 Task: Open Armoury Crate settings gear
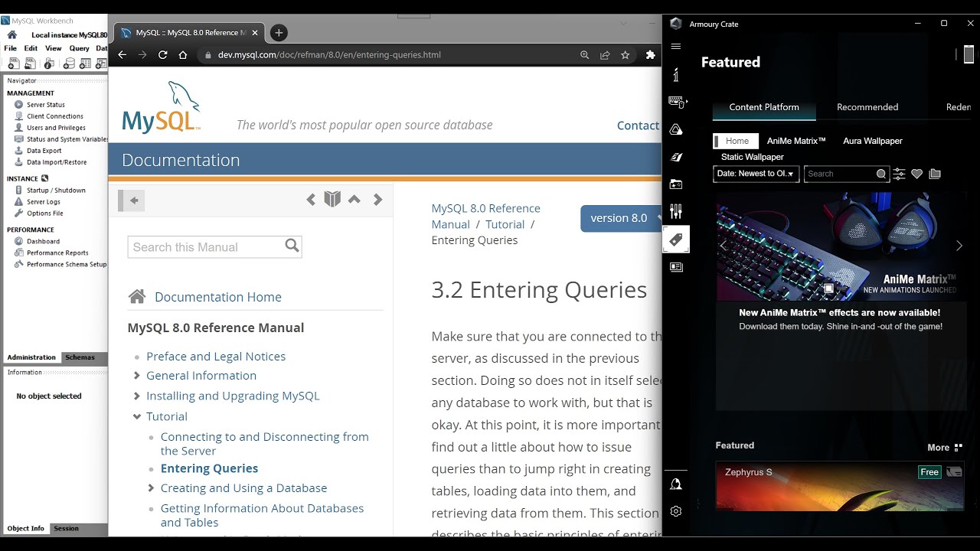coord(676,511)
